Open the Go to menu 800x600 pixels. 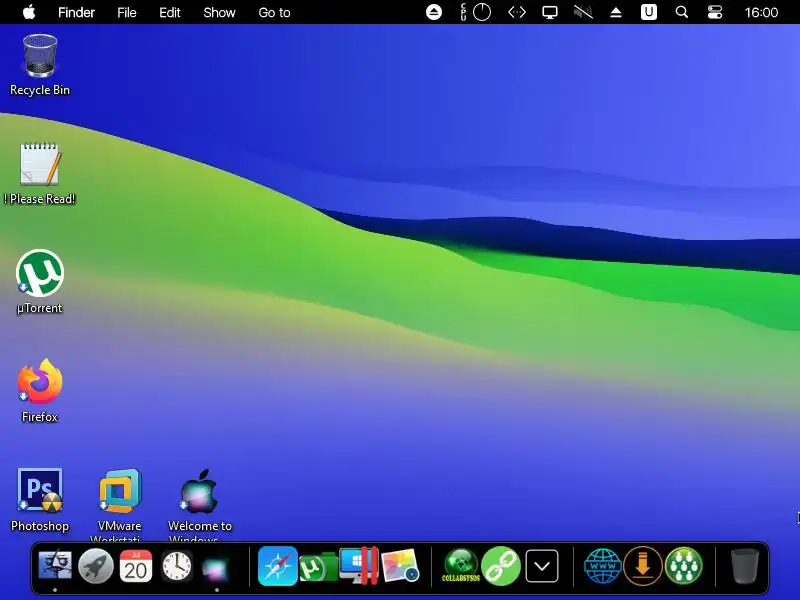point(274,12)
